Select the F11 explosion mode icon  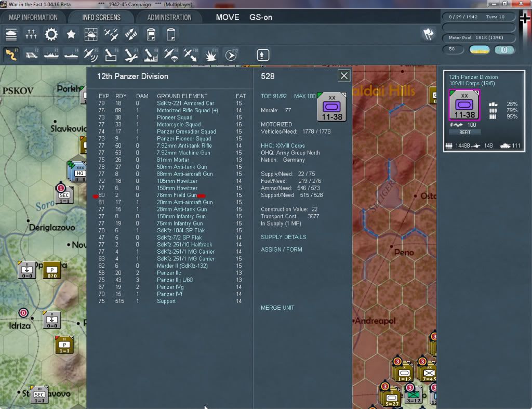[211, 55]
